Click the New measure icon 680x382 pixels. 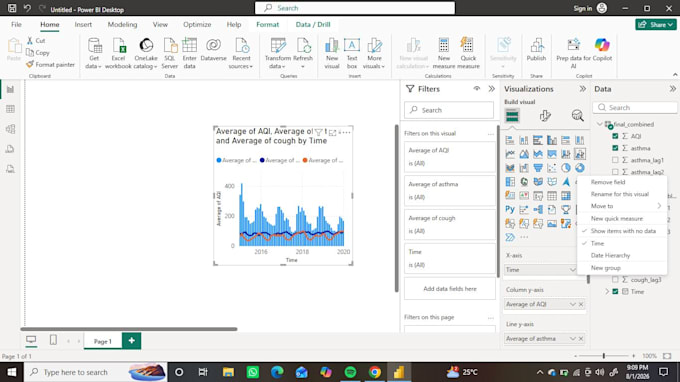(x=444, y=45)
